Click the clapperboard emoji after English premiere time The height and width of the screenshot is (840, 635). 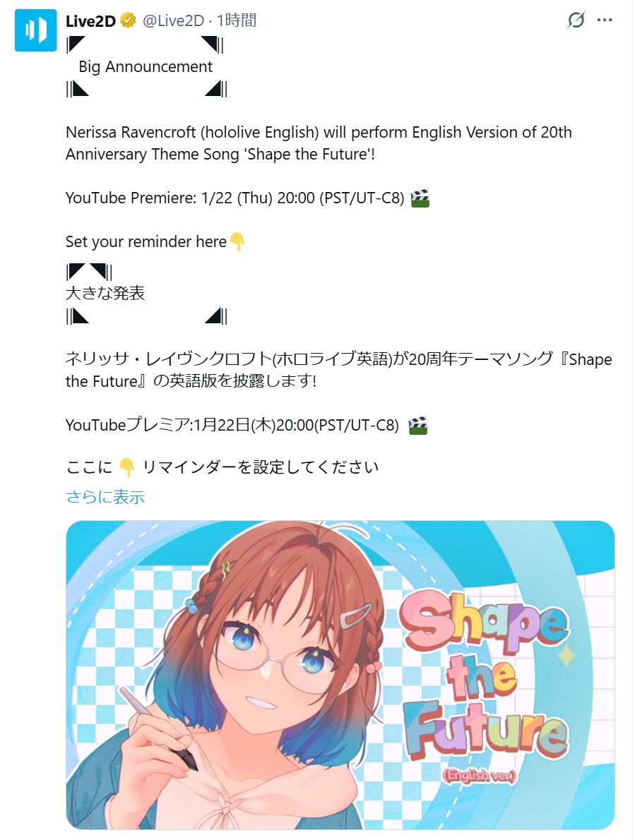(x=420, y=198)
